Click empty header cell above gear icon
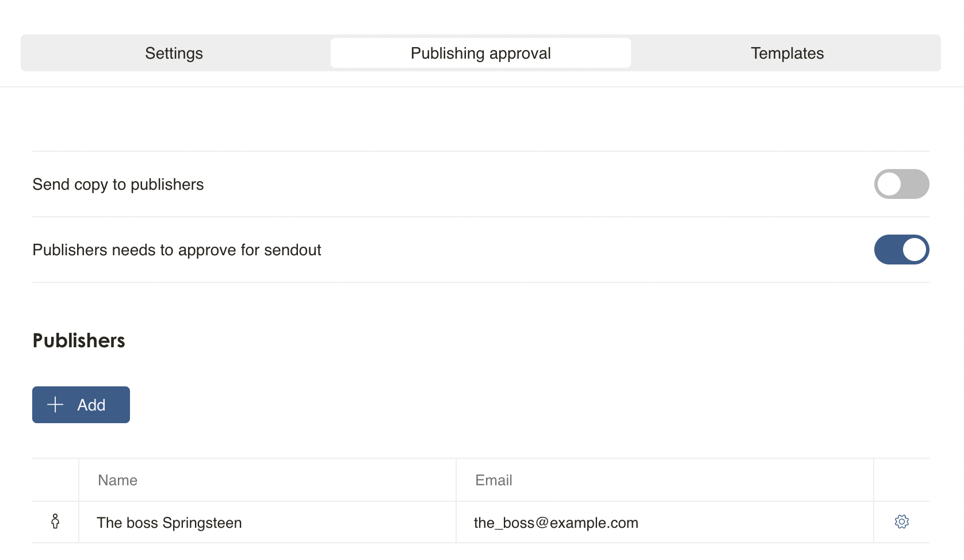This screenshot has height=560, width=964. [902, 480]
